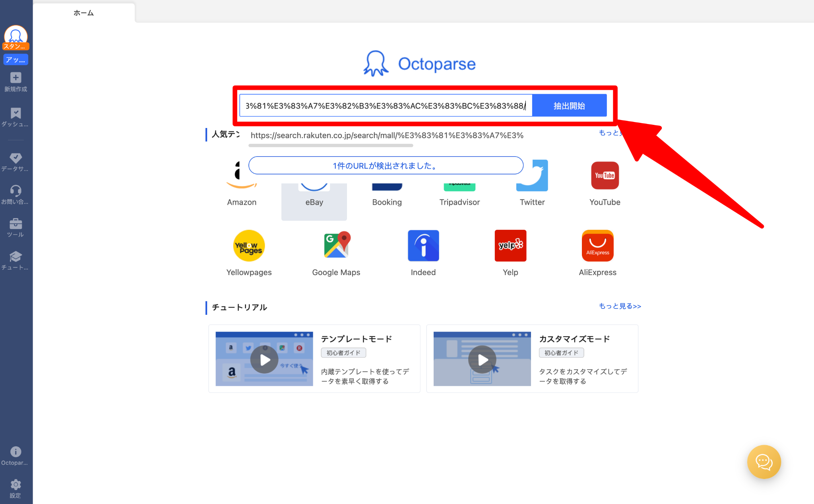Click the カスタマイズモード tutorial title
This screenshot has width=814, height=504.
(574, 339)
